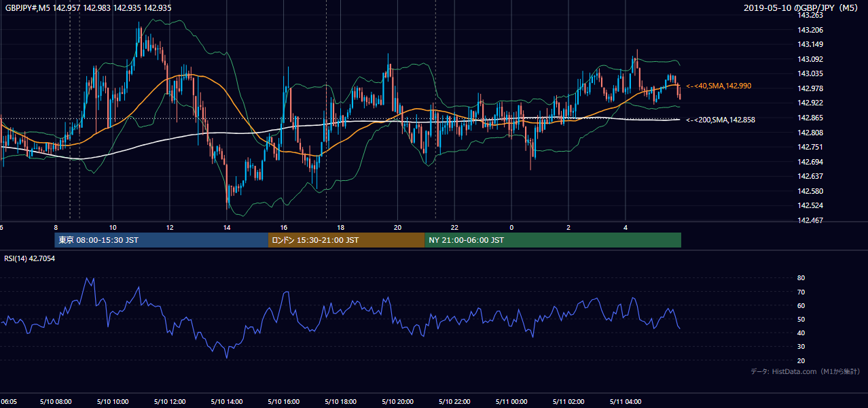Click the 143.035 price axis label
The image size is (868, 408).
(x=810, y=73)
